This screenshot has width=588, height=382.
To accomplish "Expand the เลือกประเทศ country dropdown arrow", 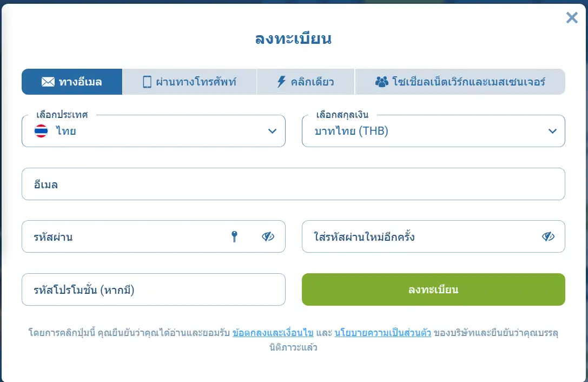I will pyautogui.click(x=272, y=131).
